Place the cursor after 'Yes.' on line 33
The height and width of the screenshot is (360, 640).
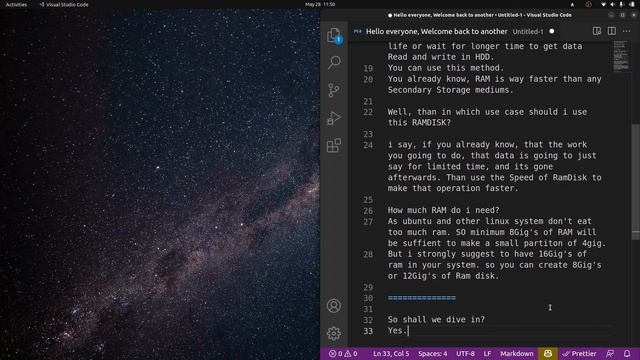(x=408, y=331)
